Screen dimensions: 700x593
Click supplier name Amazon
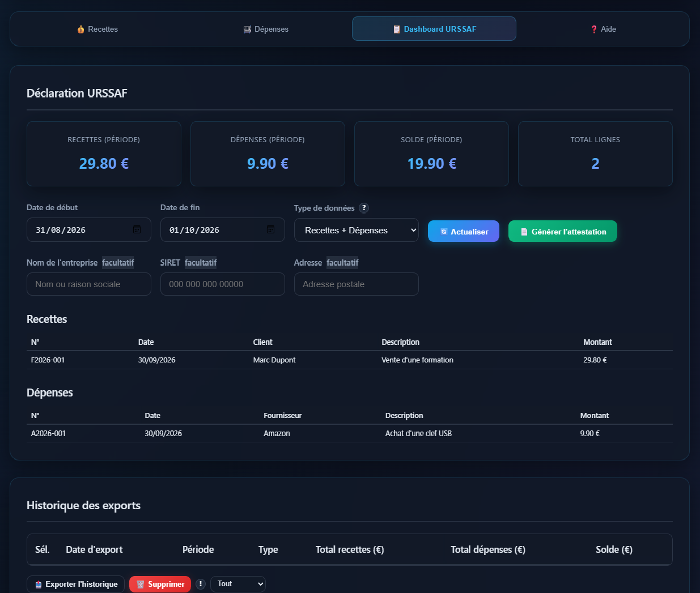pos(277,433)
